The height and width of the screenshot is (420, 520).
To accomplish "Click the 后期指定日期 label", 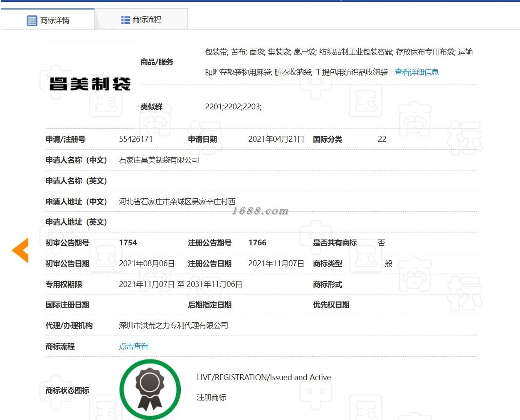I will (x=209, y=305).
